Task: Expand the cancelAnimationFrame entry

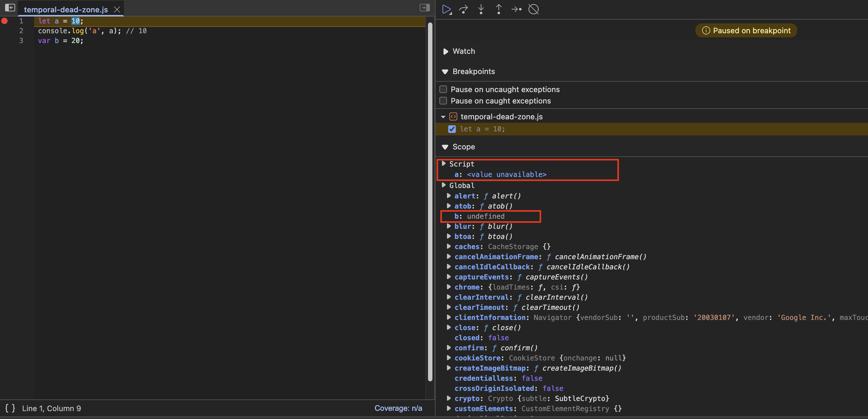Action: [449, 256]
